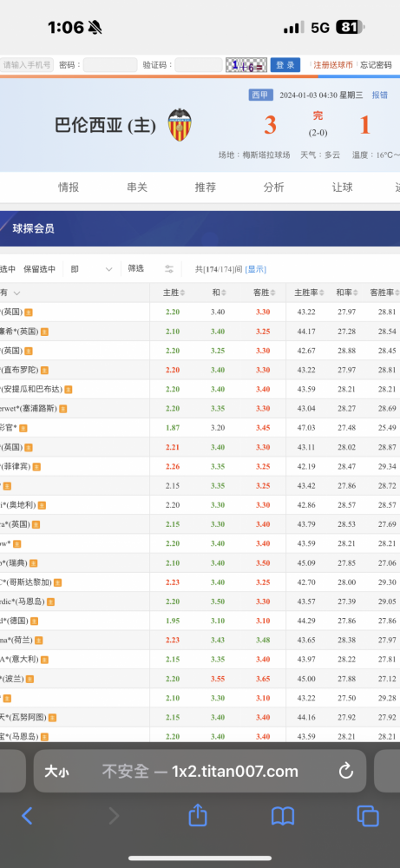Focus the phone number input field
The height and width of the screenshot is (868, 400).
[x=27, y=65]
